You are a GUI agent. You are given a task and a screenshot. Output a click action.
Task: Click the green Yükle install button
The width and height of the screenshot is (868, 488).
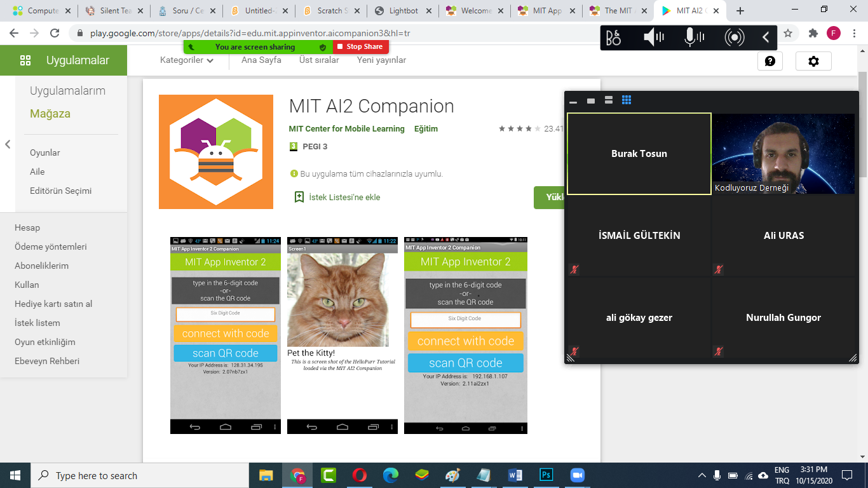[549, 197]
